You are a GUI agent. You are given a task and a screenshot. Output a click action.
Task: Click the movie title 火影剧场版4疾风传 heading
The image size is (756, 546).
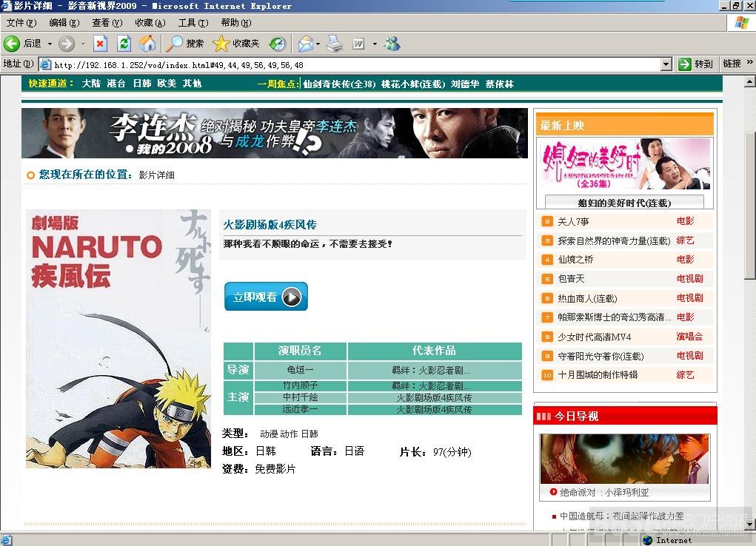pos(270,225)
